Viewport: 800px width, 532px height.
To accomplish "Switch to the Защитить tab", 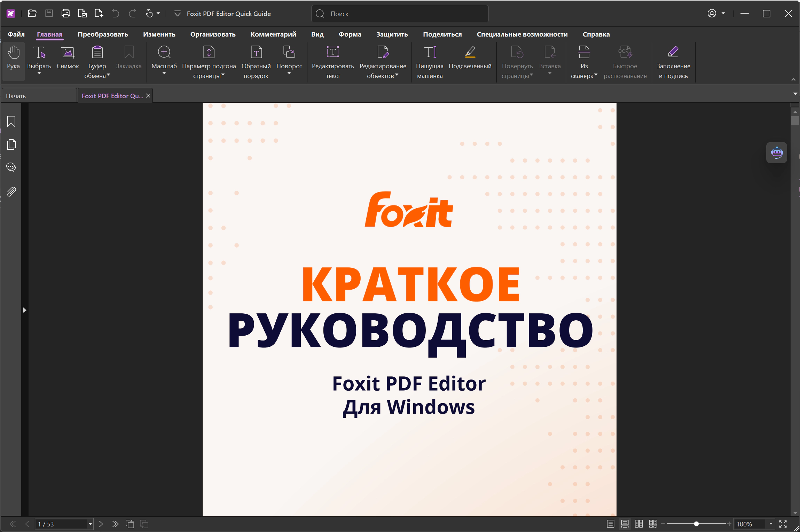I will tap(392, 34).
